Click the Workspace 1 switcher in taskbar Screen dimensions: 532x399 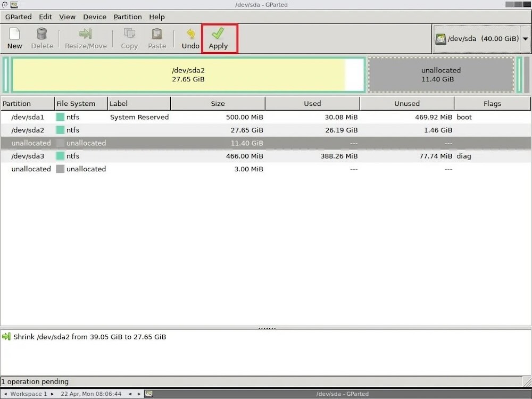point(29,394)
